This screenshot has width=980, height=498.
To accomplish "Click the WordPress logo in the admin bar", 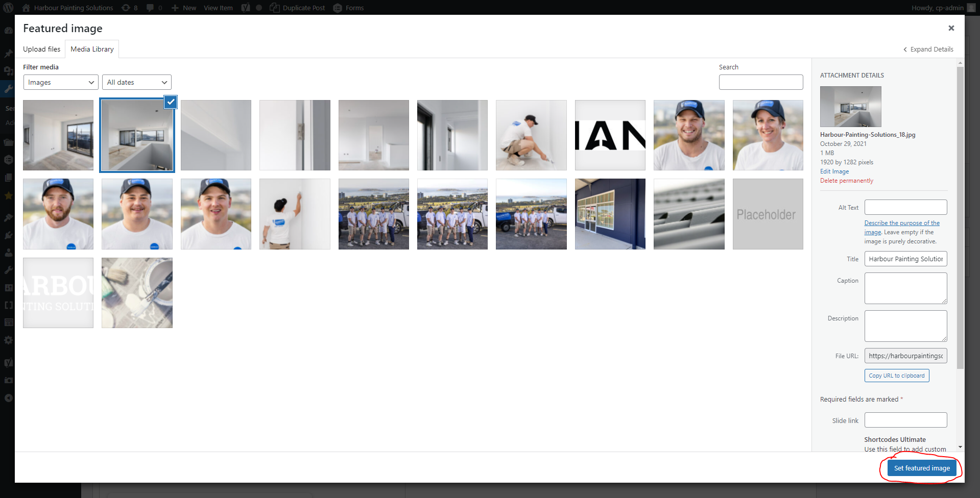I will (8, 8).
